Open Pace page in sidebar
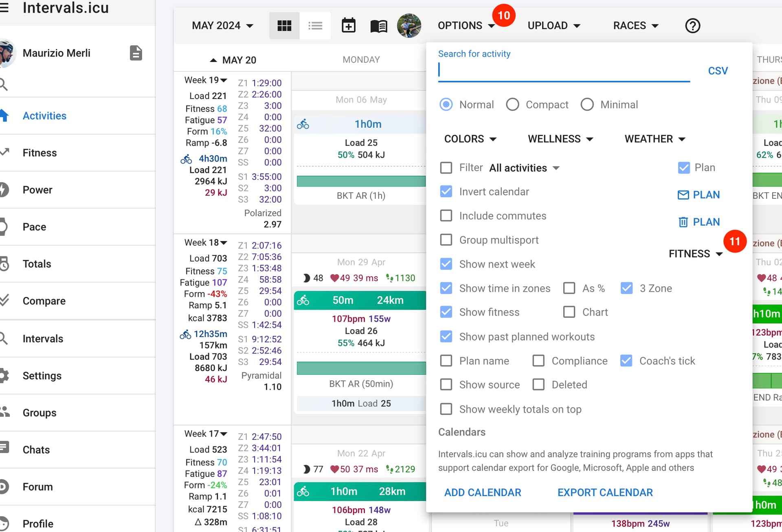 (x=34, y=227)
